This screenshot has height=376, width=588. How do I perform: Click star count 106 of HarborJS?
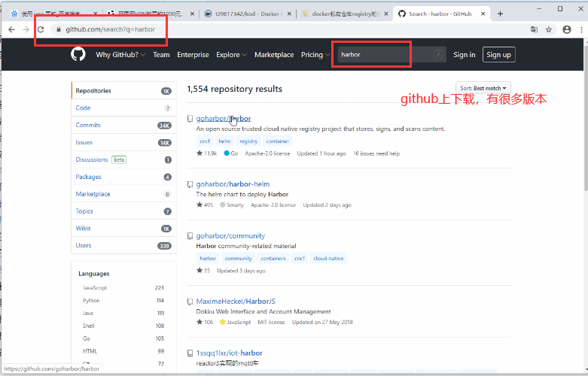click(205, 322)
